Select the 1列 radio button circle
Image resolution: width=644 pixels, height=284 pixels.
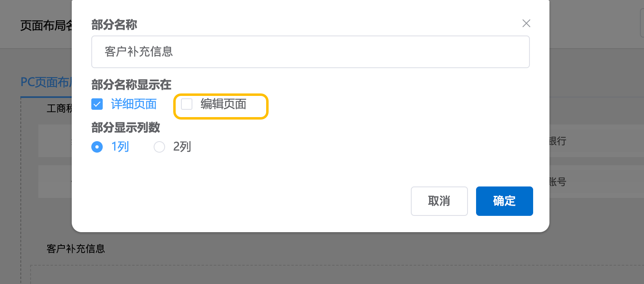97,147
